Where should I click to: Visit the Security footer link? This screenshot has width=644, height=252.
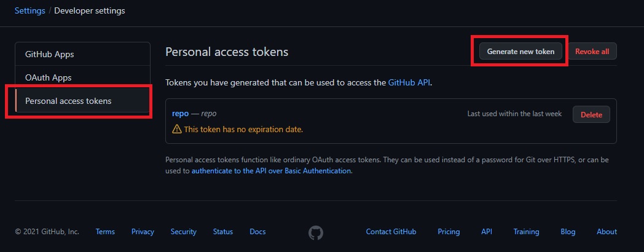tap(184, 232)
